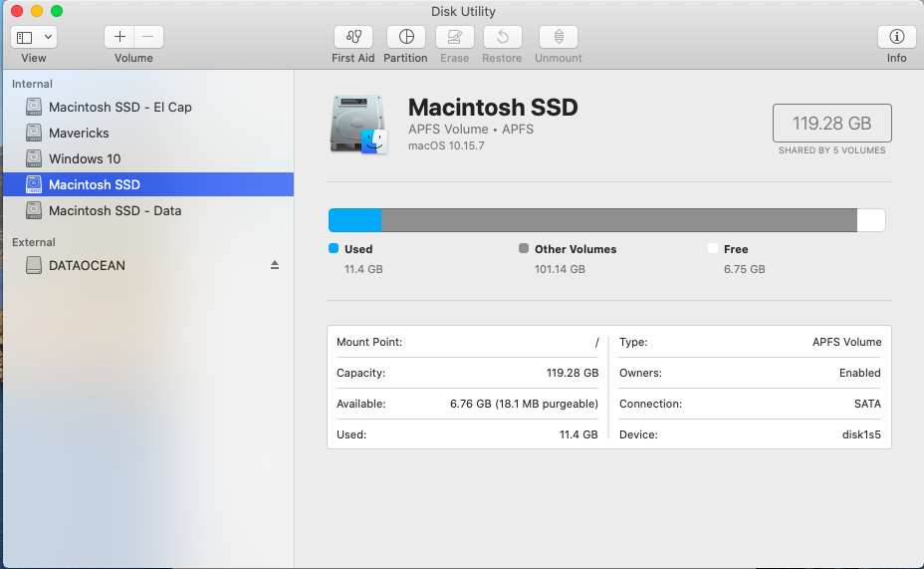
Task: Click the gray Other Volumes bar segment
Action: click(618, 220)
